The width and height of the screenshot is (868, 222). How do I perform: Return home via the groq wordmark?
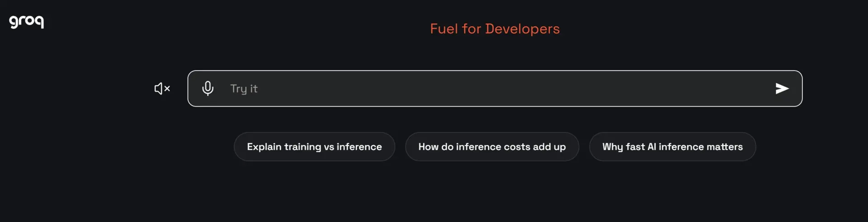pyautogui.click(x=27, y=21)
